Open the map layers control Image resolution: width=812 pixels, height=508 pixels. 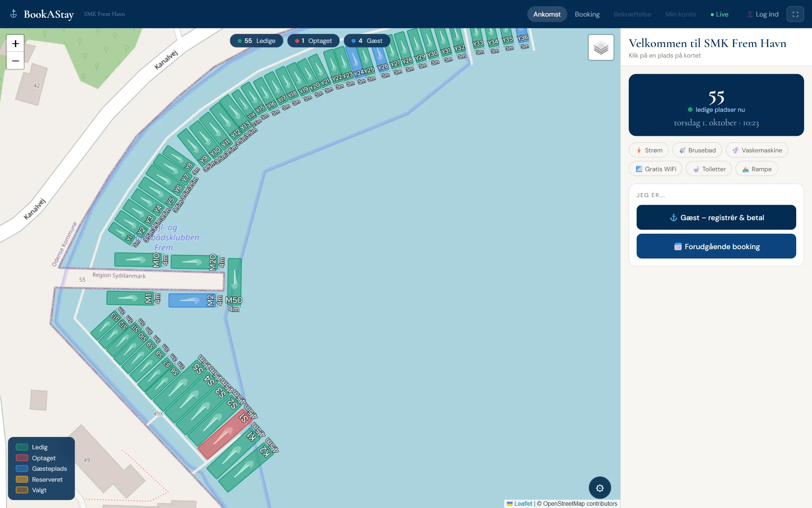click(601, 47)
